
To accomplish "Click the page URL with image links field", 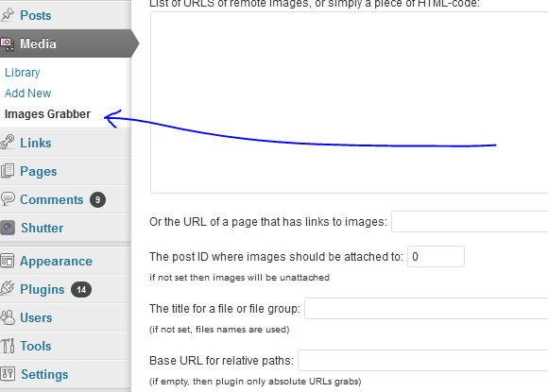I will tap(470, 222).
